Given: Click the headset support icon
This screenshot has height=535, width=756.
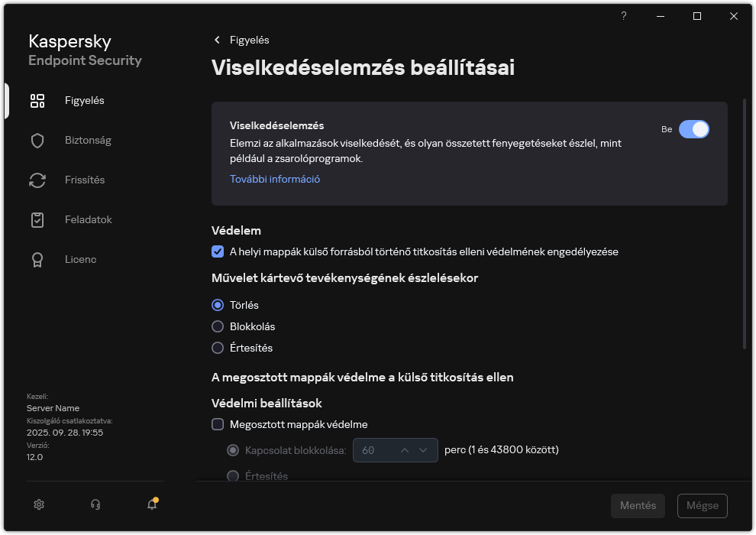Looking at the screenshot, I should 95,504.
